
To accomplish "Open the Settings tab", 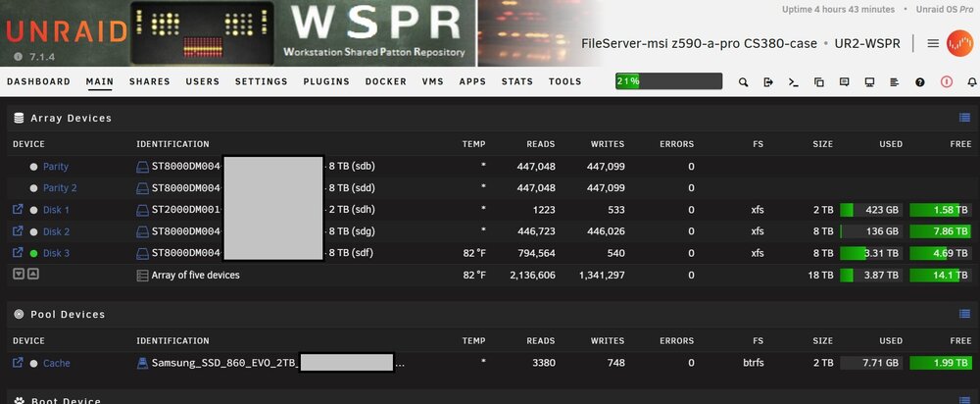I will coord(262,81).
